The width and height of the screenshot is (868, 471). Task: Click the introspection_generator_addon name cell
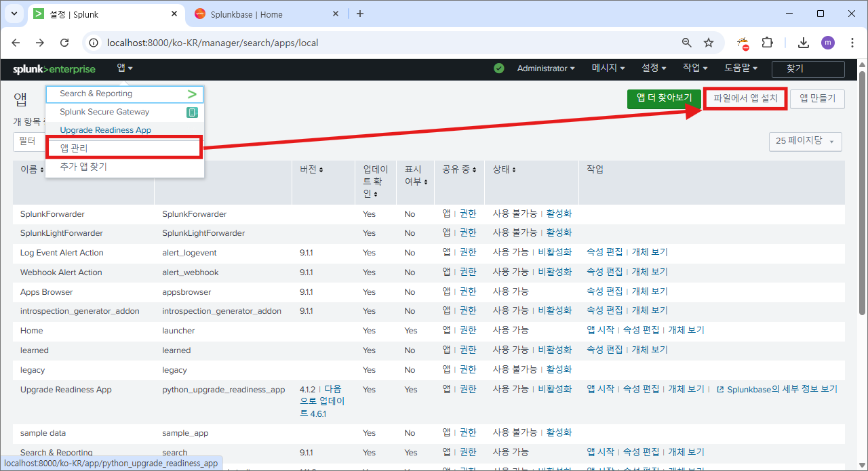[80, 311]
